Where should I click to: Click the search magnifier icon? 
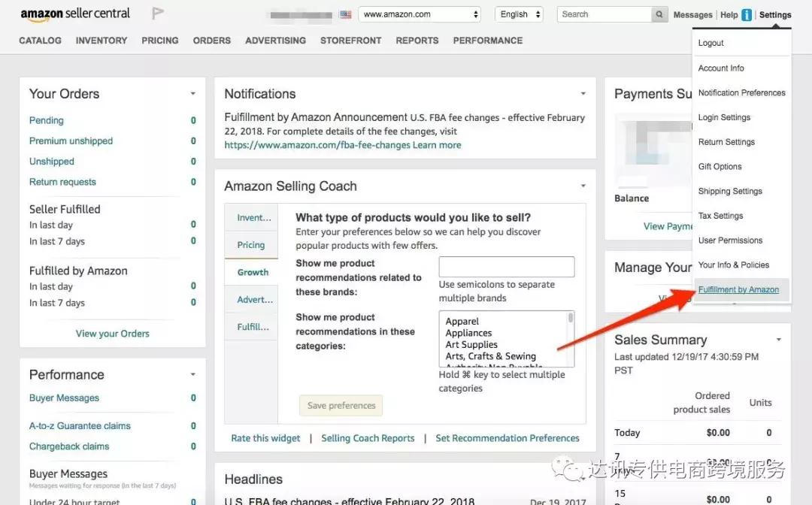[x=659, y=14]
